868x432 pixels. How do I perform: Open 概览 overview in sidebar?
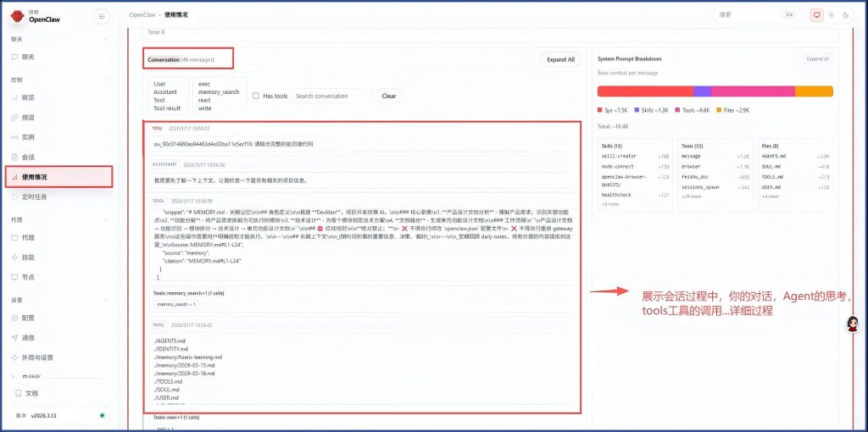point(28,97)
